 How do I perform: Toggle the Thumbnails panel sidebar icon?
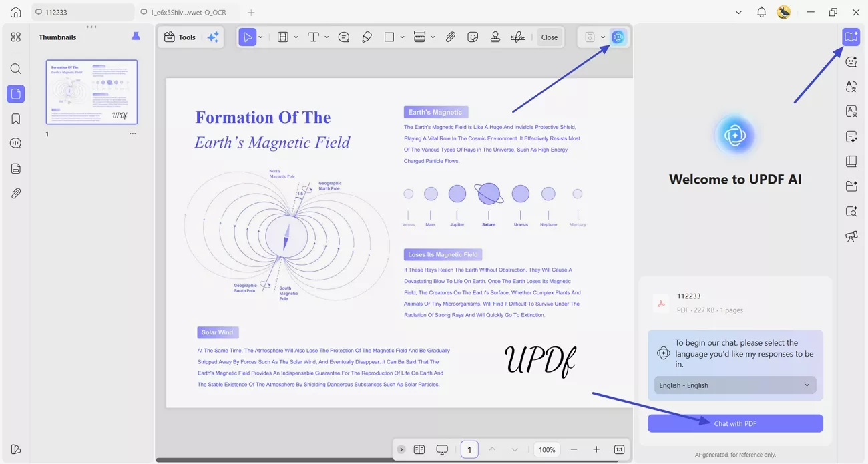(16, 94)
